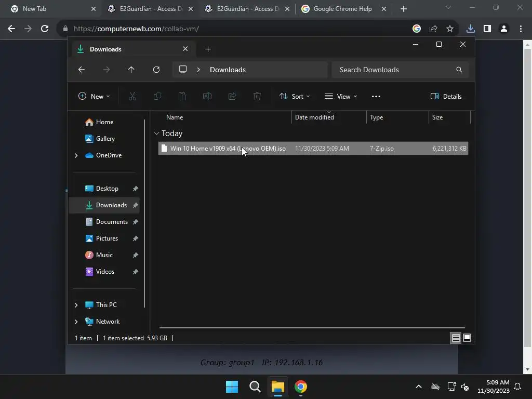Image resolution: width=532 pixels, height=399 pixels.
Task: Click the Search Downloads field
Action: (401, 70)
